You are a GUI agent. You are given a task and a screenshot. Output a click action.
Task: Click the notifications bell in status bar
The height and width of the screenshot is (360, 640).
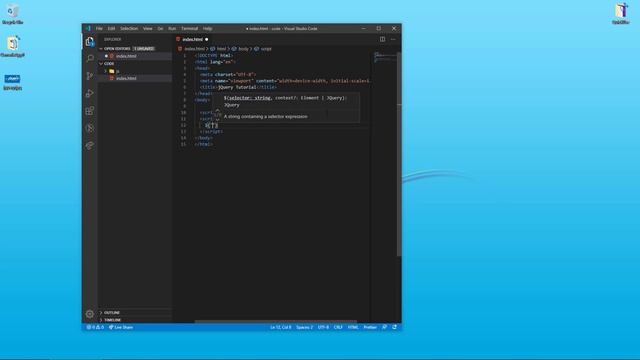394,327
